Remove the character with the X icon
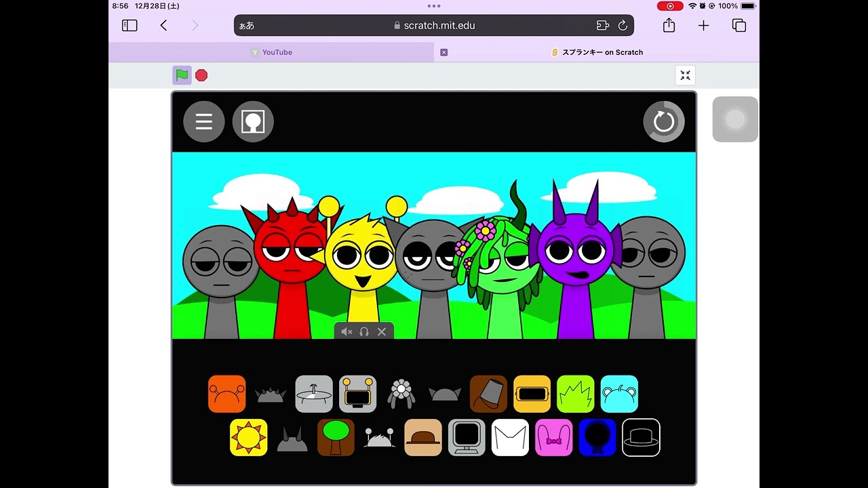This screenshot has height=488, width=868. tap(382, 331)
